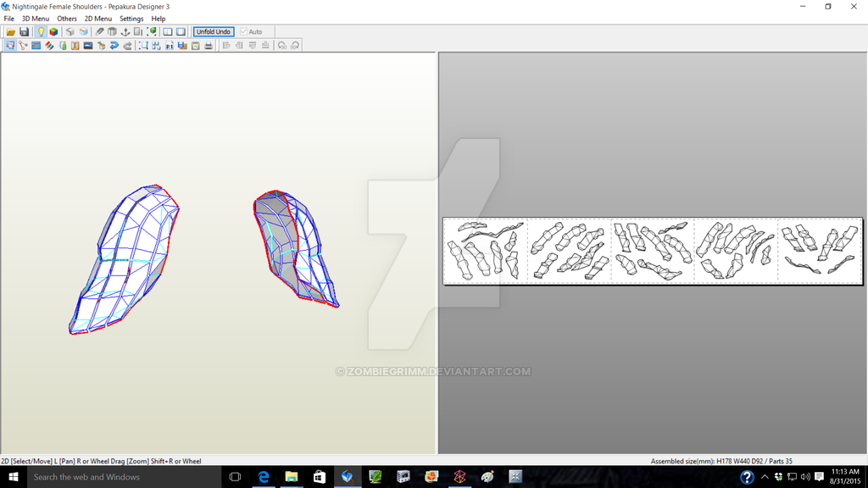The width and height of the screenshot is (868, 488).
Task: Select the first pattern page in 2D view
Action: [x=486, y=251]
